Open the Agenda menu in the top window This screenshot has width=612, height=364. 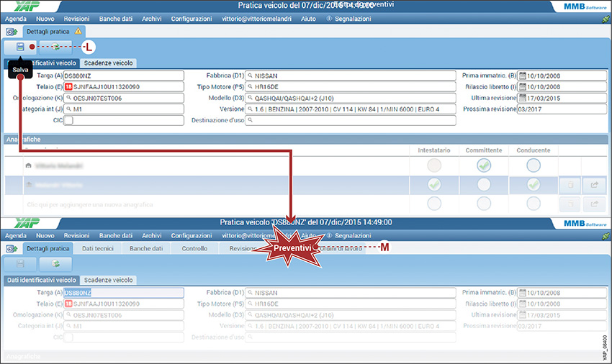[x=16, y=19]
